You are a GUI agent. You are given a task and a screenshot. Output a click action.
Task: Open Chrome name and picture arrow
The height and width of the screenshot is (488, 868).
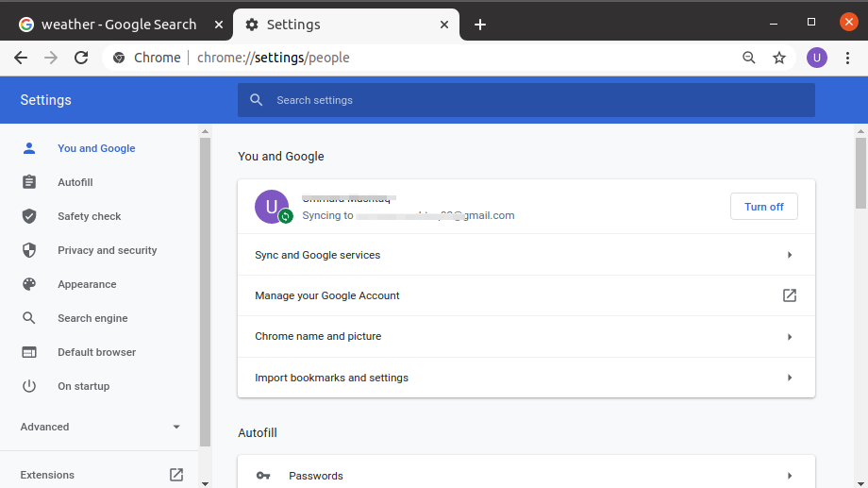(x=790, y=337)
